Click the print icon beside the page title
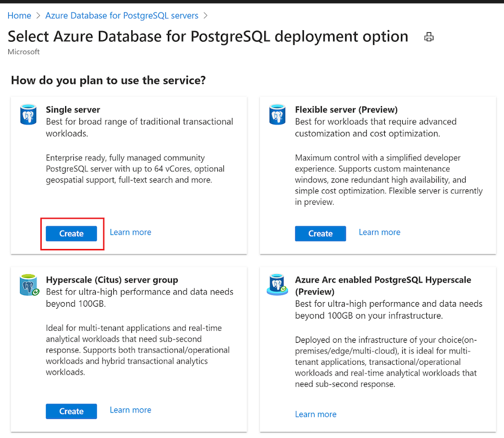Image resolution: width=504 pixels, height=438 pixels. (429, 37)
